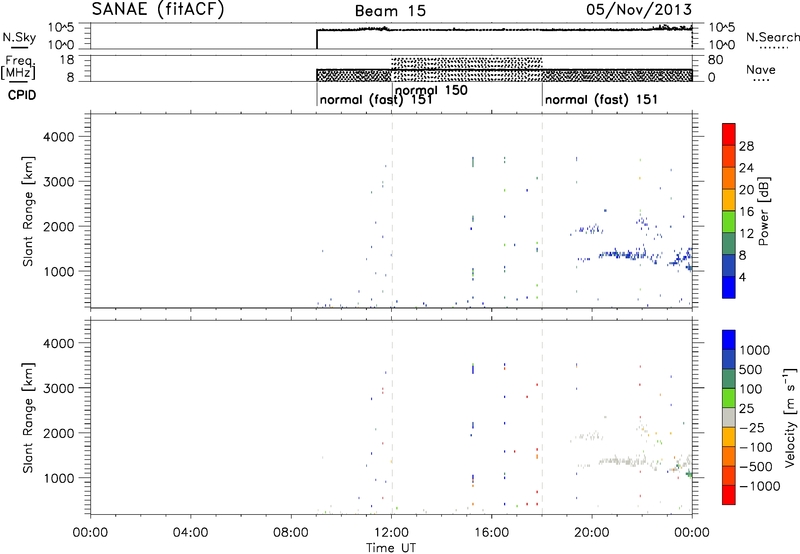Click the N.Search legend label
The width and height of the screenshot is (800, 554).
pyautogui.click(x=772, y=37)
